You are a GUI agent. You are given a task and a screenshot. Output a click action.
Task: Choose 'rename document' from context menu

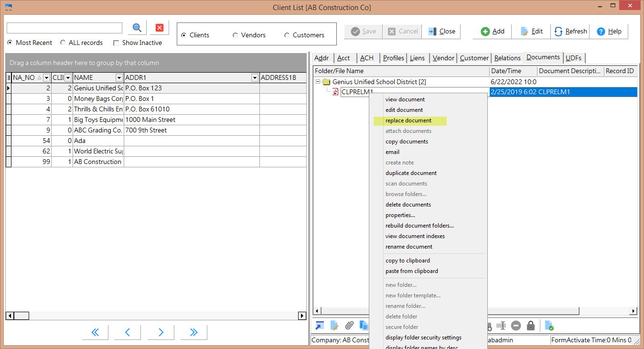click(409, 247)
